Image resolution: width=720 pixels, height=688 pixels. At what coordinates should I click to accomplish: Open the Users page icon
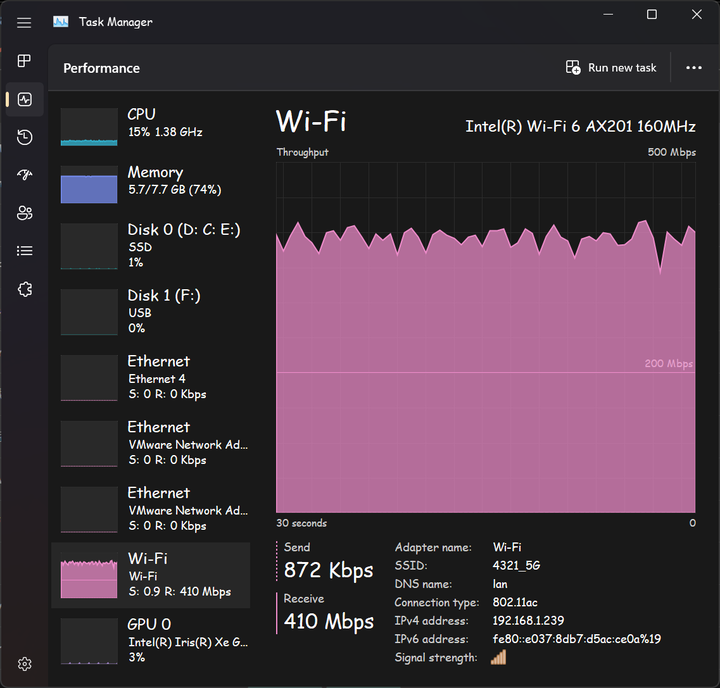click(24, 213)
